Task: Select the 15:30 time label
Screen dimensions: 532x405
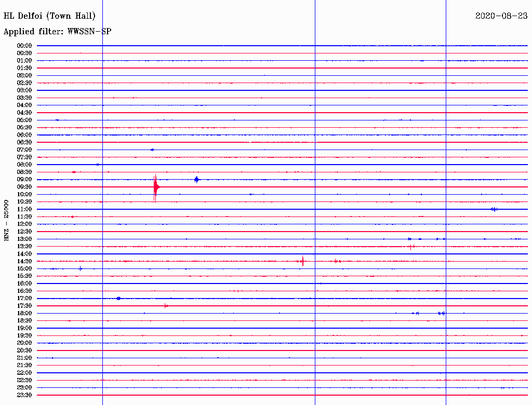Action: 24,276
